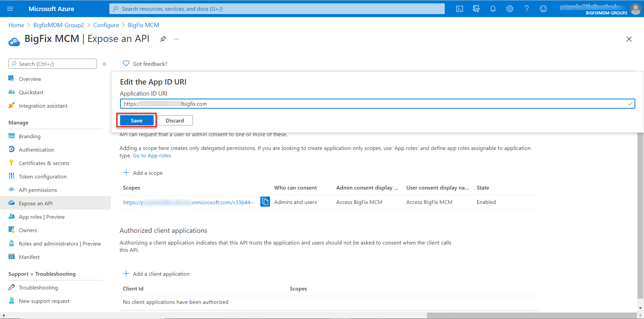Open the notifications bell

pos(493,9)
